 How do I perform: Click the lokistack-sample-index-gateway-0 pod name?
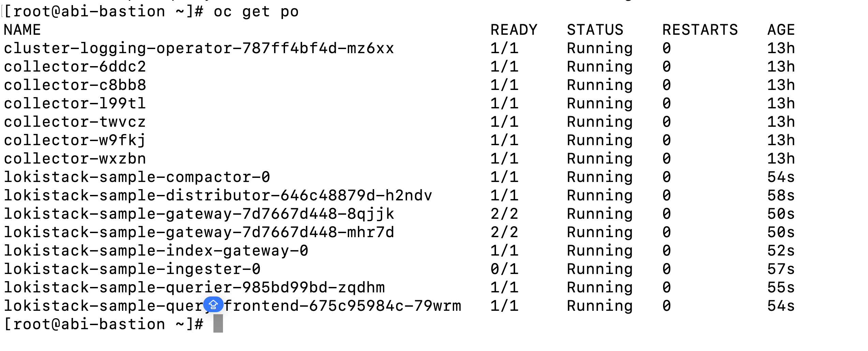(x=156, y=251)
